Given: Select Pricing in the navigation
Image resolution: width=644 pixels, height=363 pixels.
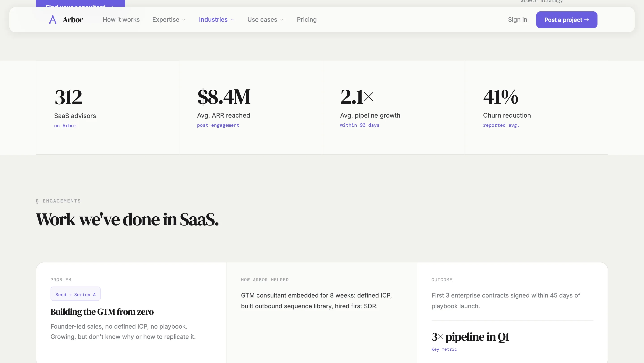Looking at the screenshot, I should pos(307,19).
